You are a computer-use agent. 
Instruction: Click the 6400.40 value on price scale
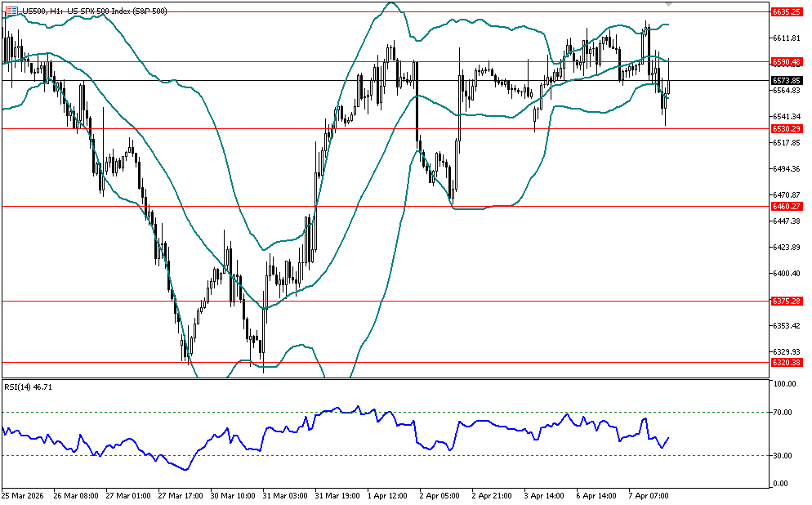[785, 274]
